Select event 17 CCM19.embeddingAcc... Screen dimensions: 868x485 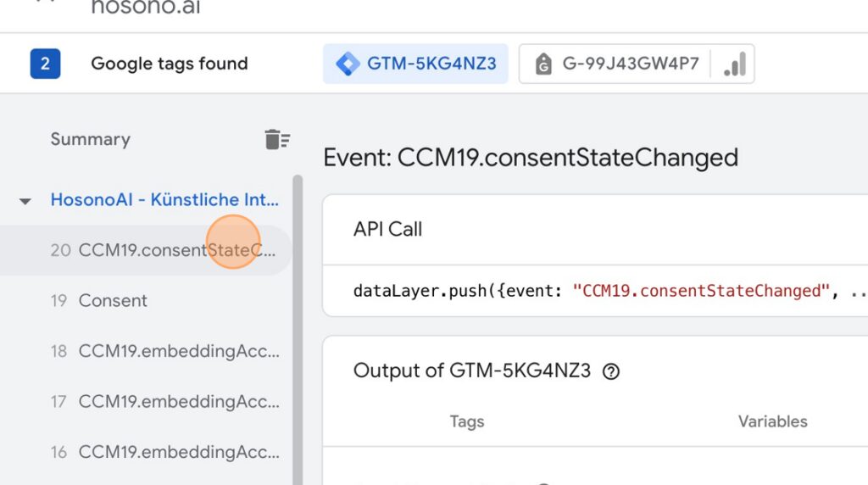[146, 401]
